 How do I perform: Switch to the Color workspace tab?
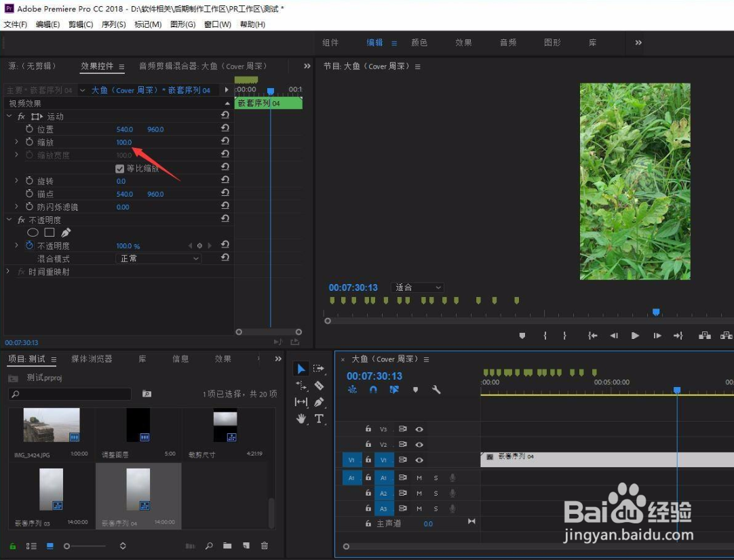pyautogui.click(x=419, y=43)
